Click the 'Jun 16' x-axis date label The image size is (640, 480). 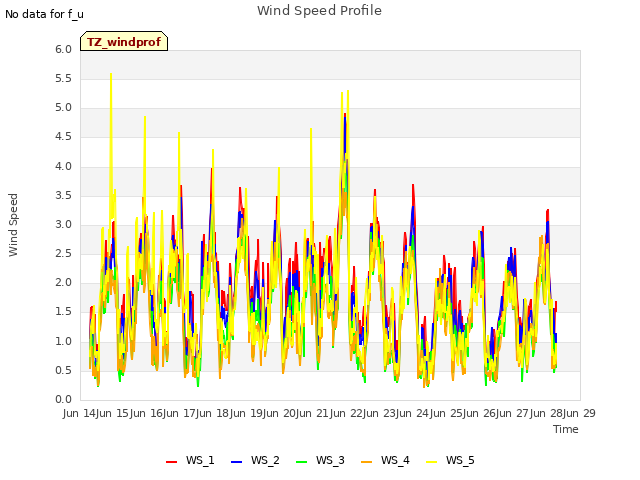[147, 413]
